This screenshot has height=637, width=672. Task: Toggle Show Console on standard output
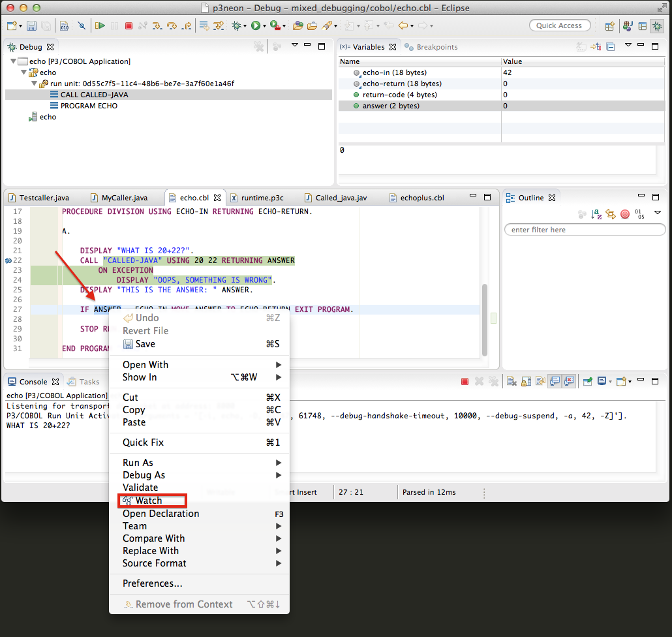click(x=555, y=382)
